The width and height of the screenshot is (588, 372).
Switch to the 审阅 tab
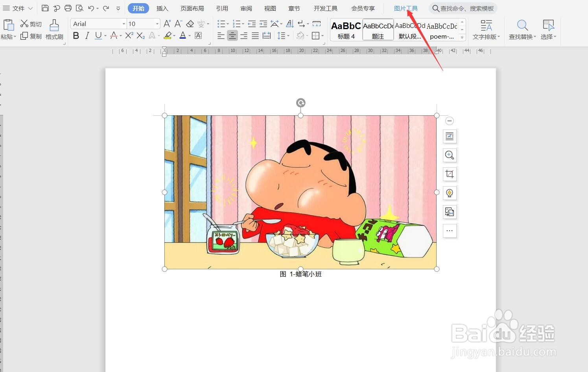pos(246,8)
